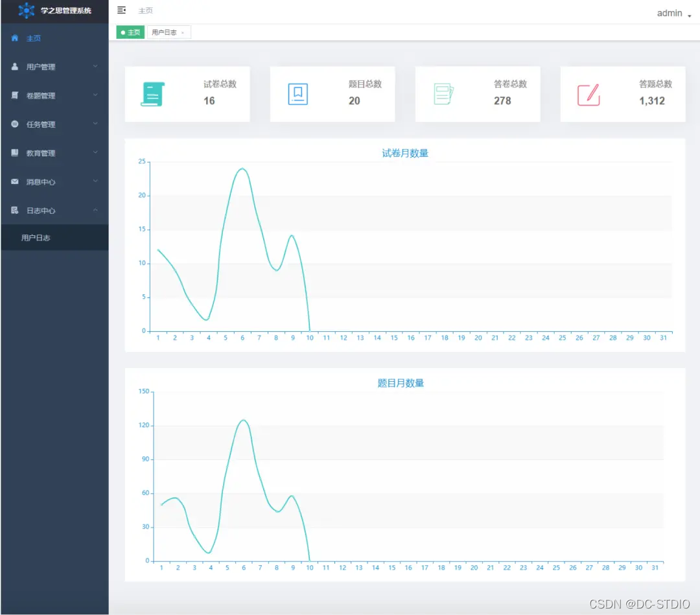This screenshot has width=700, height=615.
Task: Open 用户日志 in the sidebar submenu
Action: click(x=36, y=238)
